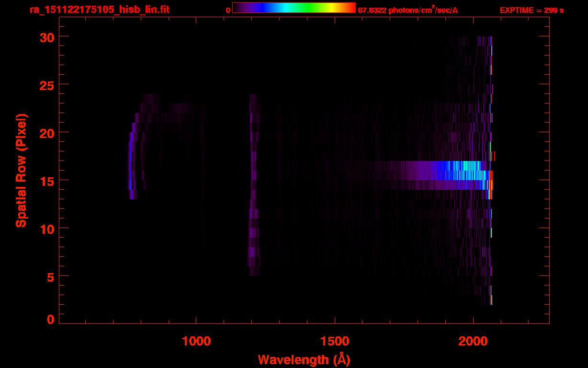Screen dimensions: 588x368
Task: Click the 20 spatial row tick label
Action: (x=47, y=133)
